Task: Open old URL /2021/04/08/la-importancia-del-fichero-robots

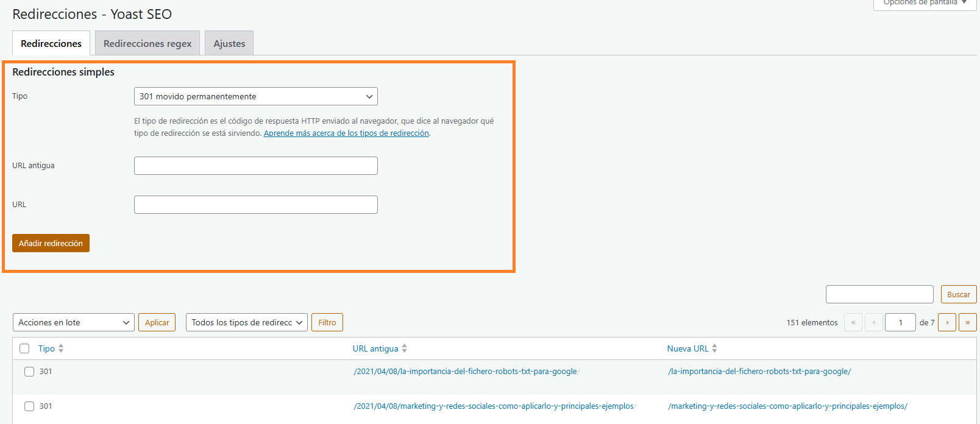Action: point(466,372)
